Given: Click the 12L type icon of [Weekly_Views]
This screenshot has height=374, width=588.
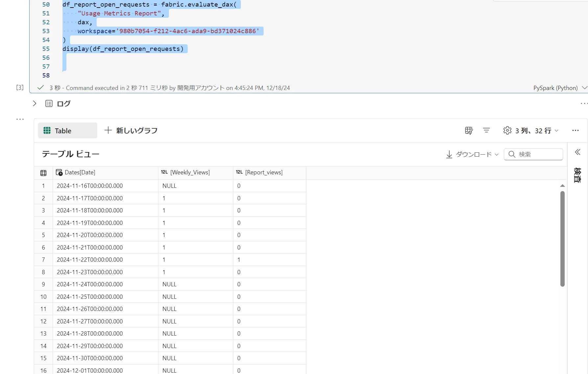Looking at the screenshot, I should [x=164, y=172].
